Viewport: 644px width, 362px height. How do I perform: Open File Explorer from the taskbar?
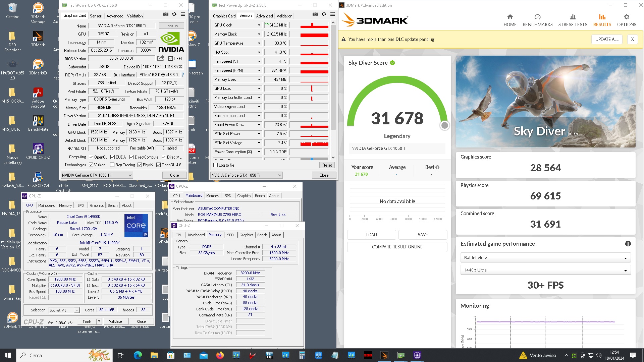(x=154, y=355)
